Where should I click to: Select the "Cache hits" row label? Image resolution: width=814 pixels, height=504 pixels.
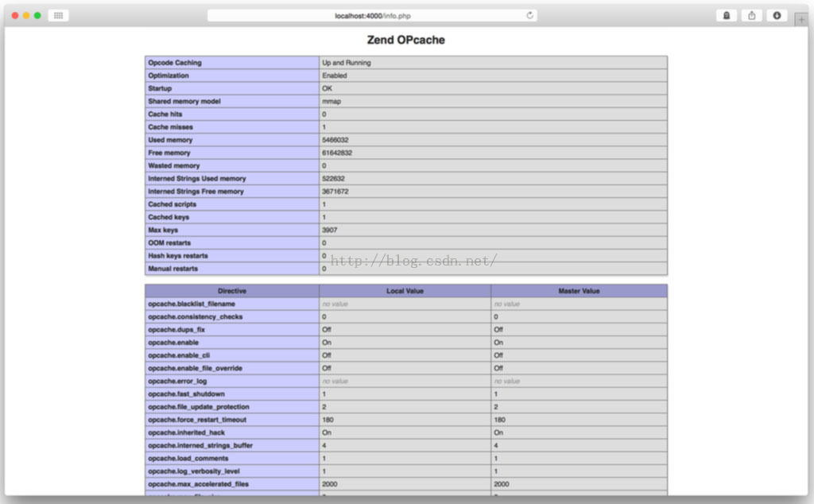(x=165, y=114)
